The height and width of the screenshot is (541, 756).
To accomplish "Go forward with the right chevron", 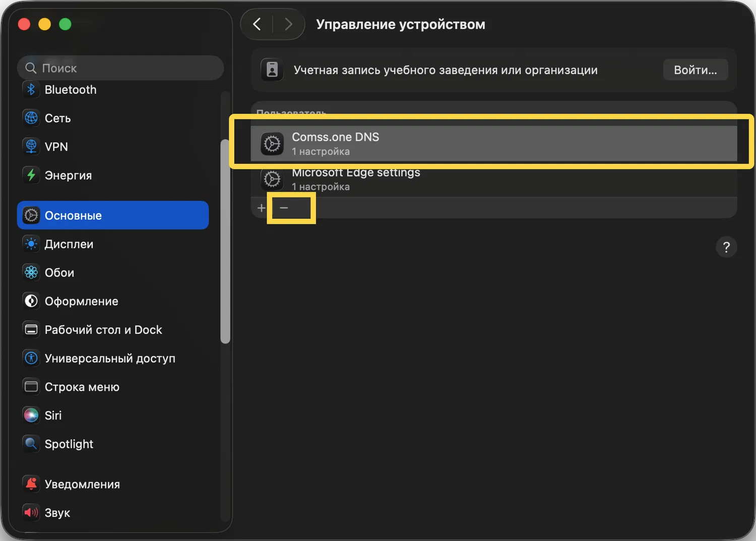I will pyautogui.click(x=288, y=24).
